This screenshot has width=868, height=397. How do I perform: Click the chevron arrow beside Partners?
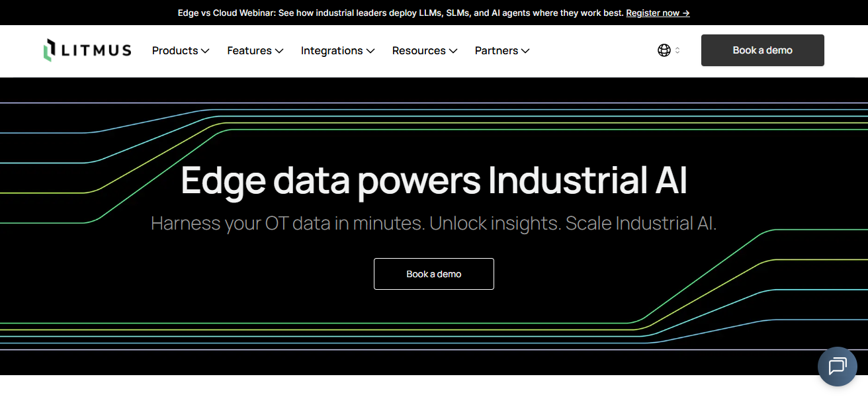point(525,51)
